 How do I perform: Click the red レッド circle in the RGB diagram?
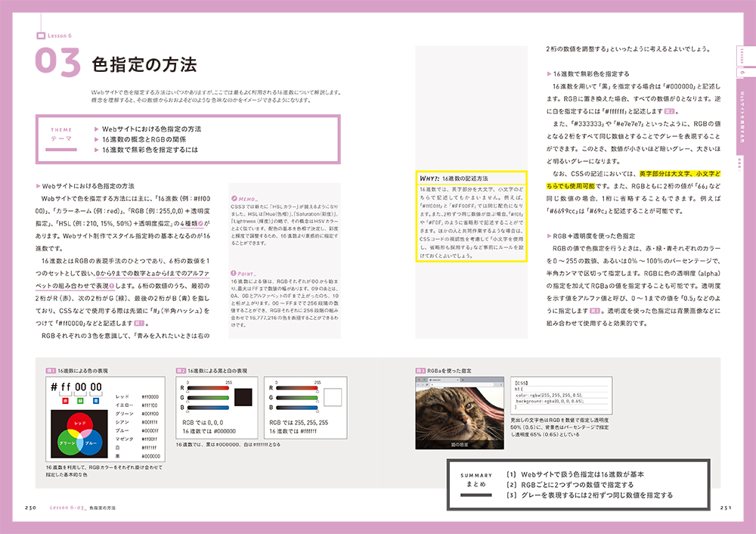click(79, 424)
